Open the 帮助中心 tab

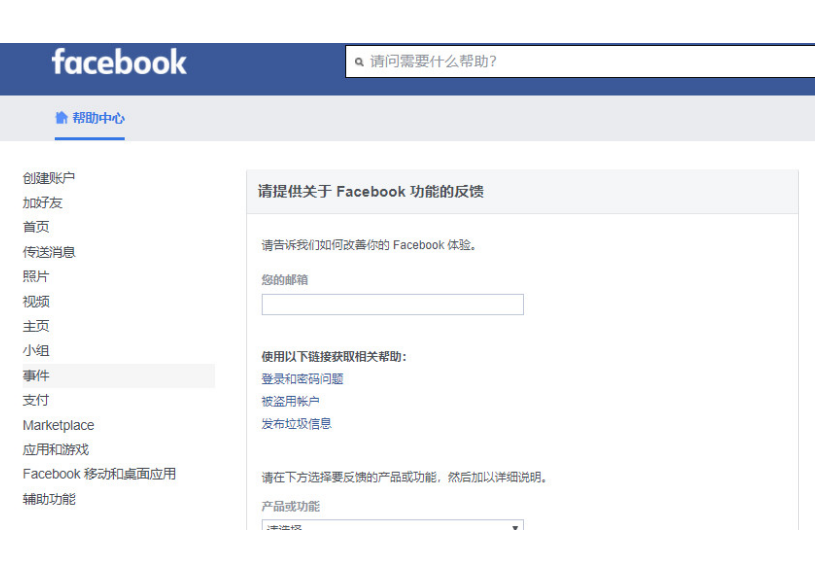98,118
